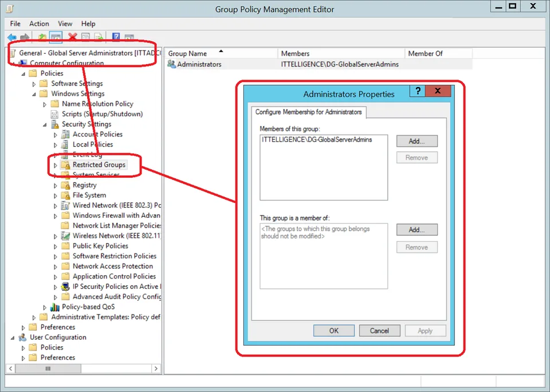Toggle the Show/Hide Console Tree toolbar icon

click(56, 37)
